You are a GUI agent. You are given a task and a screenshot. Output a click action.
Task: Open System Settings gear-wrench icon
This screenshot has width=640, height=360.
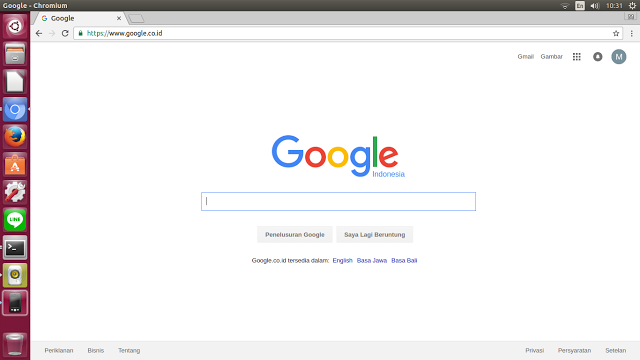(15, 192)
